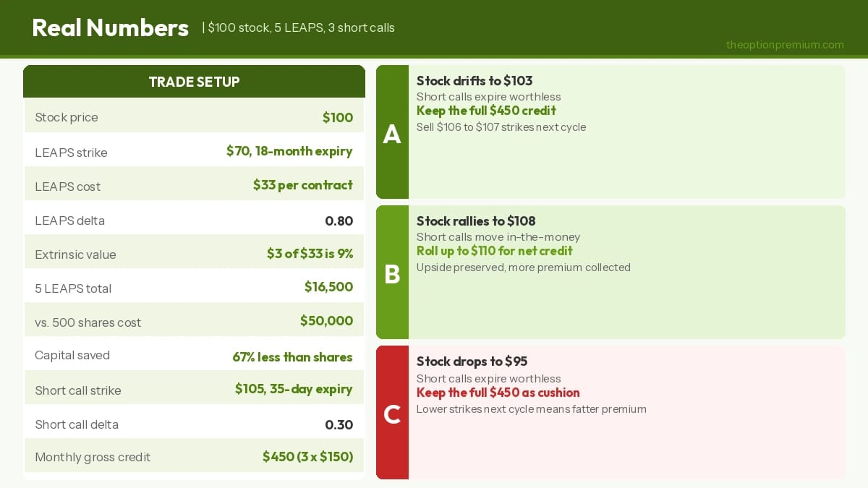
Task: Click the Real Numbers title
Action: 110,27
